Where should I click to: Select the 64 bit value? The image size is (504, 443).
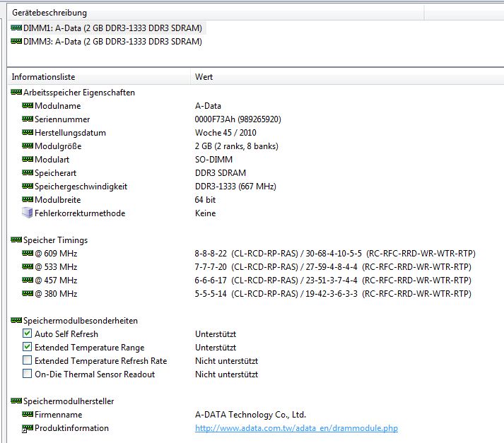[x=205, y=200]
